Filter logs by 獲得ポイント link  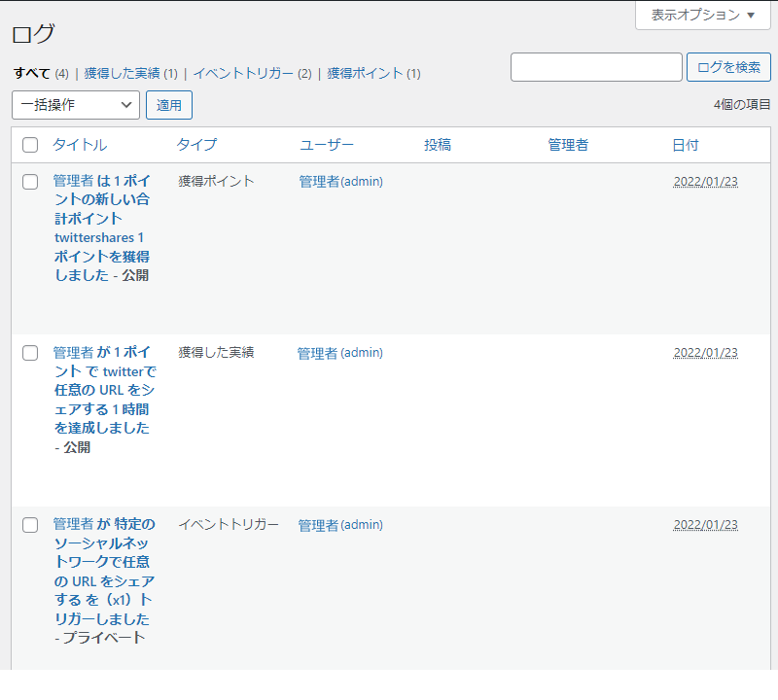coord(365,74)
